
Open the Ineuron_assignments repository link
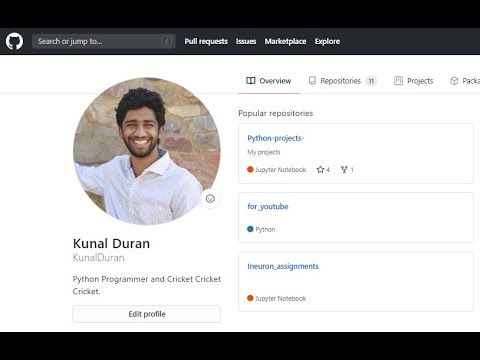283,266
